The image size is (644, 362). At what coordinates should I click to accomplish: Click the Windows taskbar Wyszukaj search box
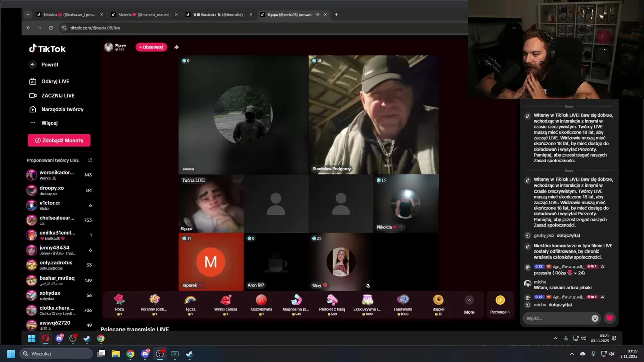(56, 354)
